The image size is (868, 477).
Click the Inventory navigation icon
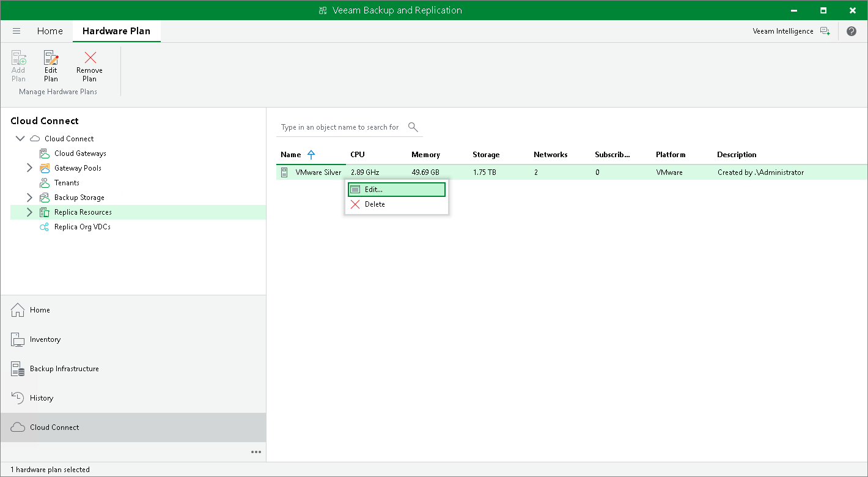[x=18, y=339]
